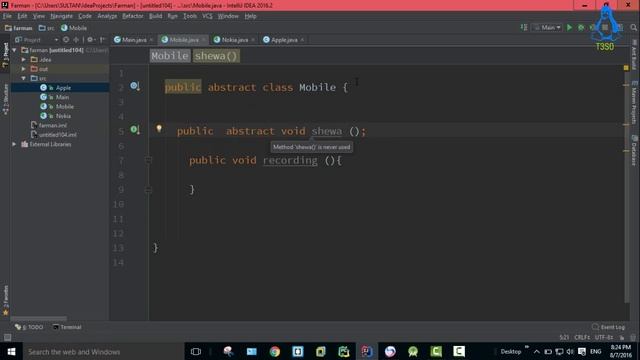
Task: Click collapse all icon in Project panel
Action: (x=76, y=40)
